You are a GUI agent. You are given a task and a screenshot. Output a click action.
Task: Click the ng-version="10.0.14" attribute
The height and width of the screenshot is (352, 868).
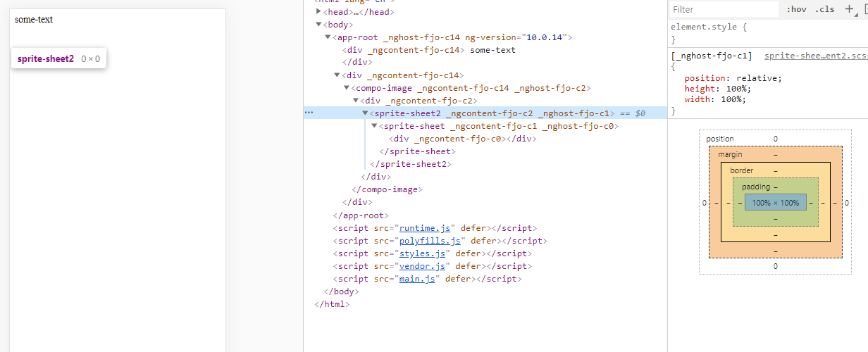[518, 37]
